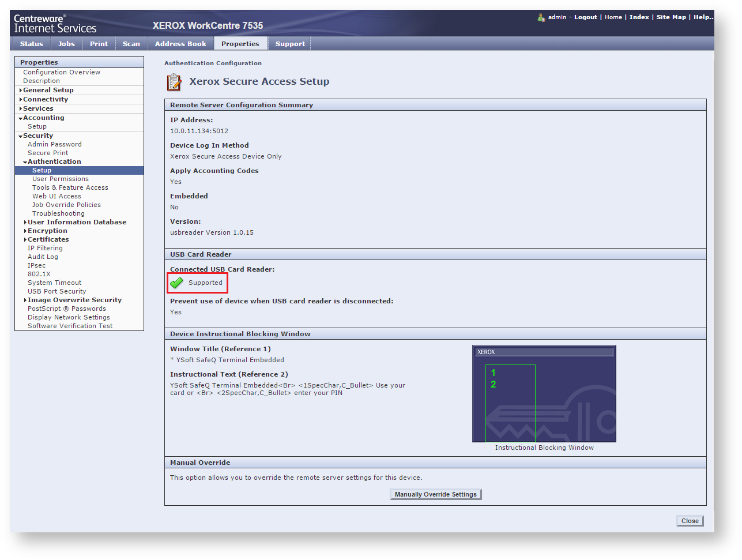Expand User Information Database

(76, 222)
